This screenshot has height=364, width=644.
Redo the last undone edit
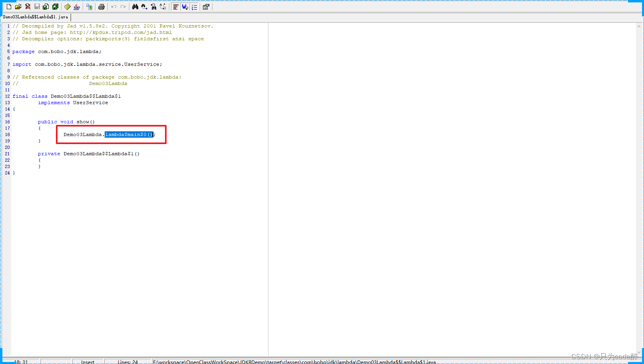pyautogui.click(x=123, y=7)
